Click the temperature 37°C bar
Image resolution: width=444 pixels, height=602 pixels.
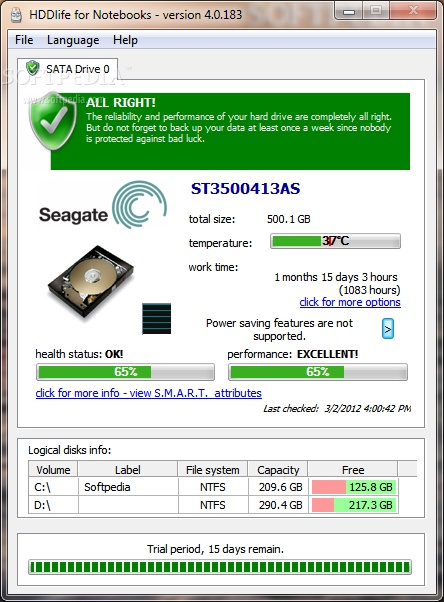tap(335, 241)
